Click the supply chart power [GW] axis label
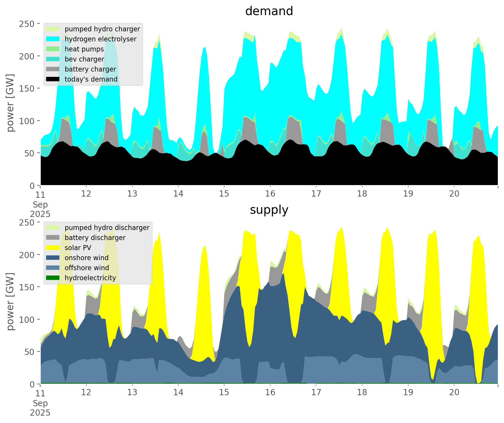This screenshot has width=504, height=423. 10,302
